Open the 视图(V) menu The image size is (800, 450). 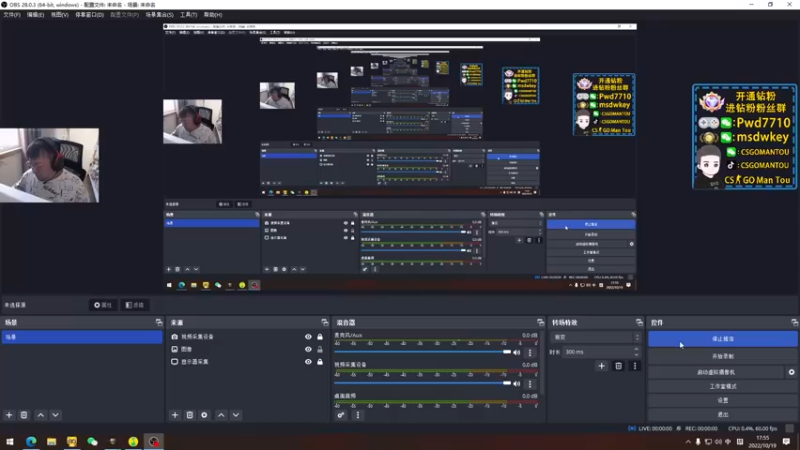59,15
